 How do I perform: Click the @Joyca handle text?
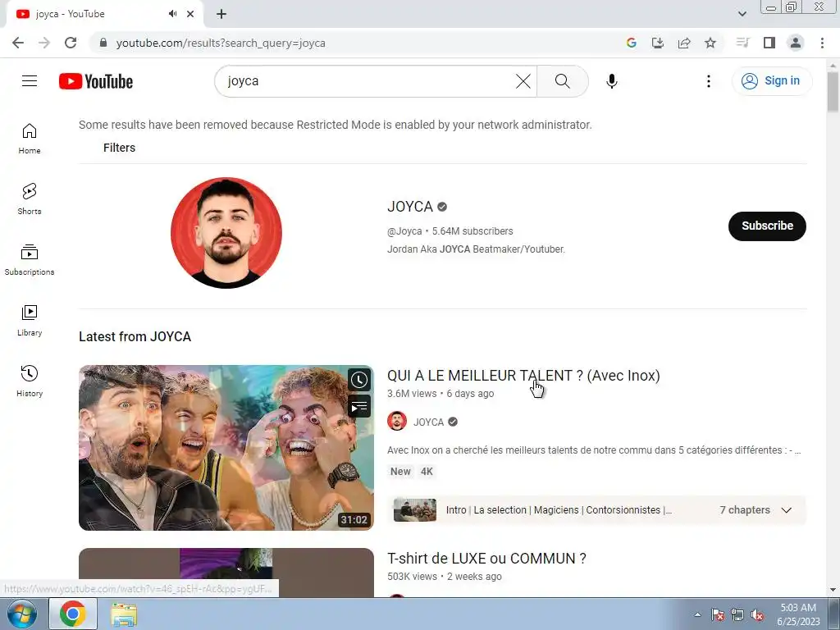(x=404, y=231)
